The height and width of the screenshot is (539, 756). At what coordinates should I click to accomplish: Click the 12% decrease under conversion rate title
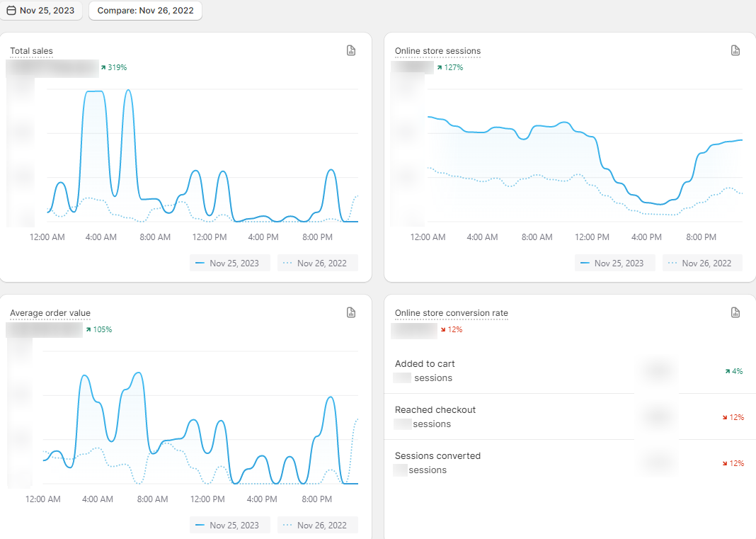click(x=452, y=329)
